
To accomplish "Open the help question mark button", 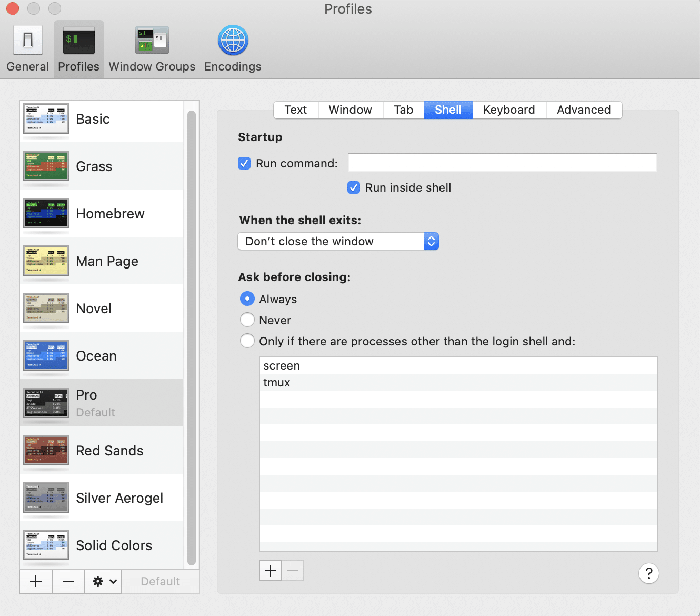I will tap(648, 573).
